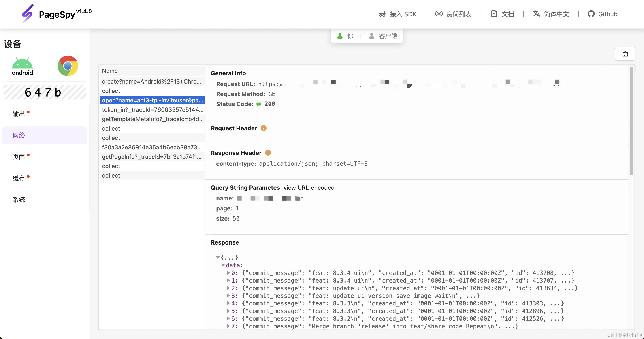This screenshot has width=644, height=339.
Task: Click the Request Header info icon
Action: (x=264, y=128)
